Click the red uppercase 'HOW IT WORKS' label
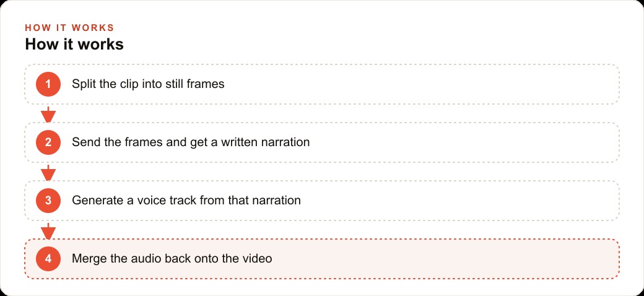 (x=69, y=28)
